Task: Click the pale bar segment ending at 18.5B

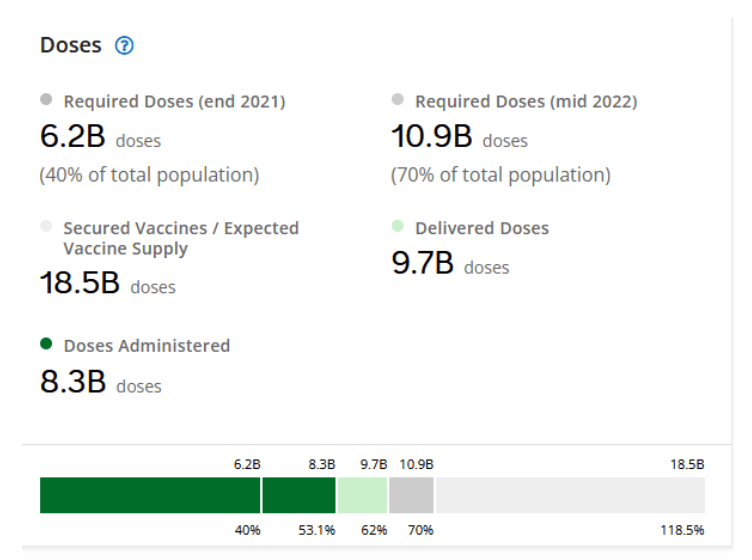Action: (x=570, y=495)
